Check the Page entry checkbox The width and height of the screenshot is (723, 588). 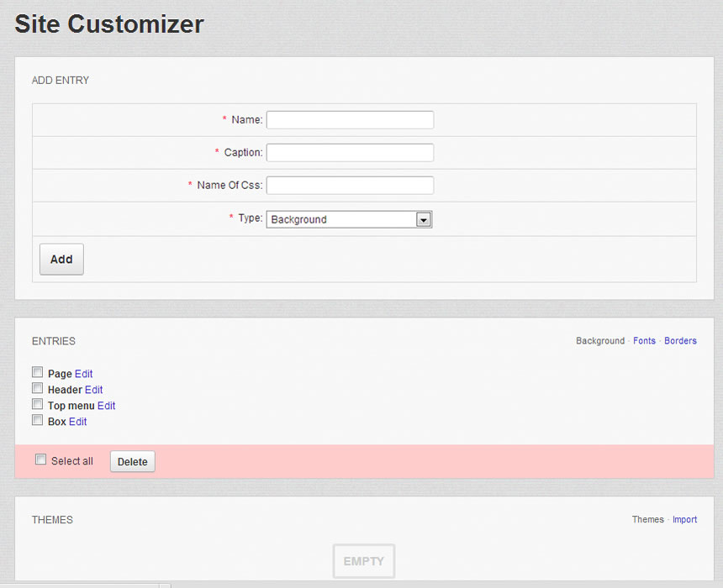pyautogui.click(x=37, y=372)
